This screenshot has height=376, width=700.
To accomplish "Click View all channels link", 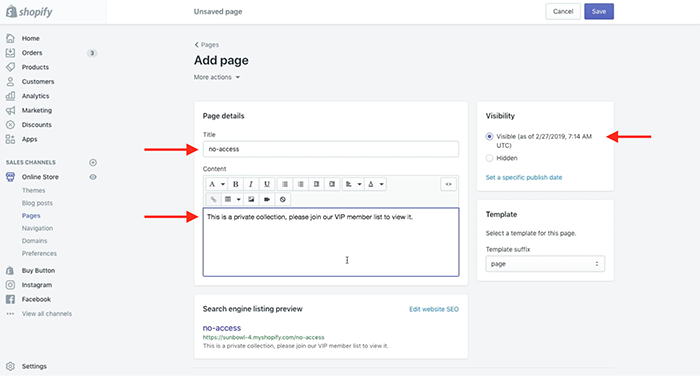I will (47, 314).
